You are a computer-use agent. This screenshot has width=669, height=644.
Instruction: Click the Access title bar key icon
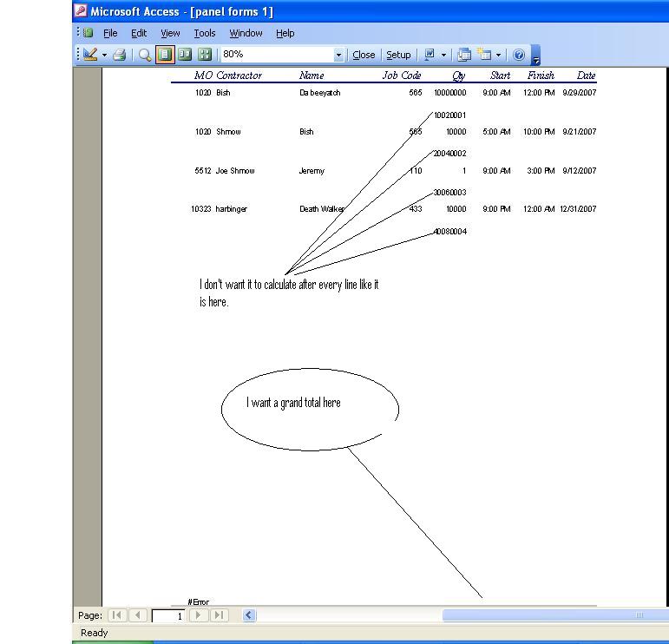(x=80, y=10)
